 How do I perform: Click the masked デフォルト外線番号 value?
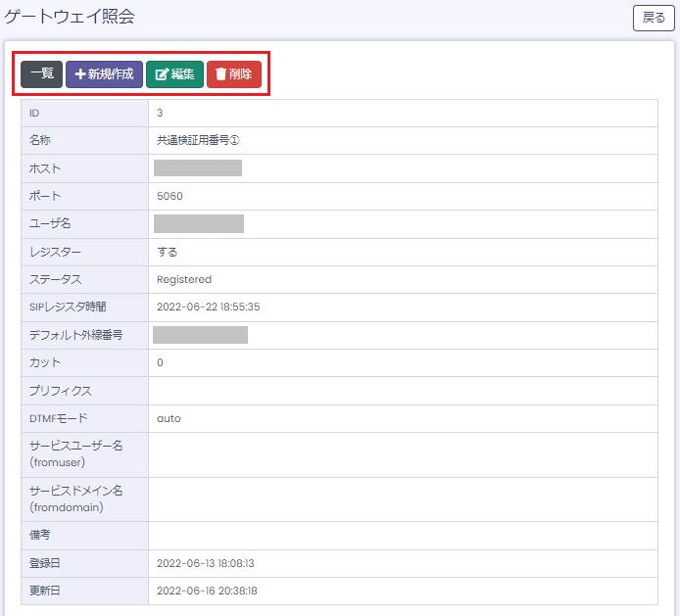pos(201,335)
